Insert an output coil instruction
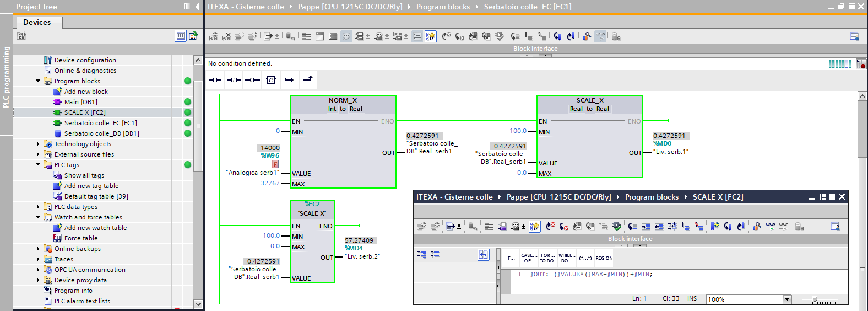868x311 pixels. tap(252, 80)
